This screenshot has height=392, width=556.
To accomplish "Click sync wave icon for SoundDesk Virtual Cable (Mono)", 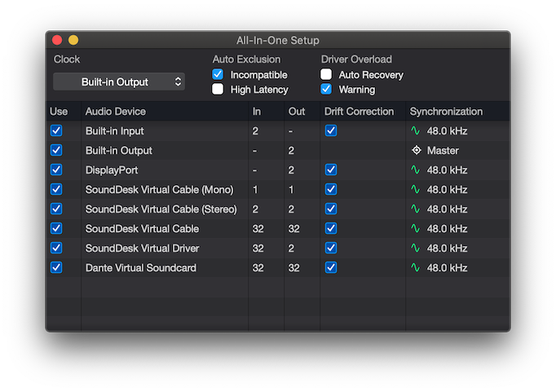I will click(x=415, y=190).
